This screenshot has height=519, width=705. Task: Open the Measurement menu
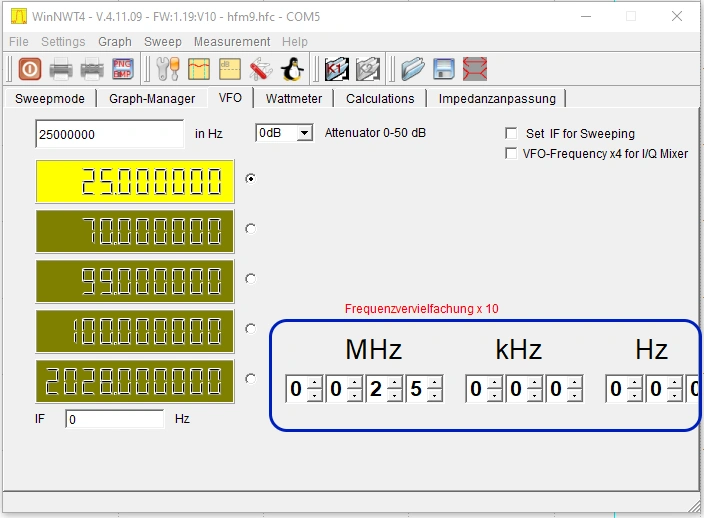pyautogui.click(x=232, y=42)
